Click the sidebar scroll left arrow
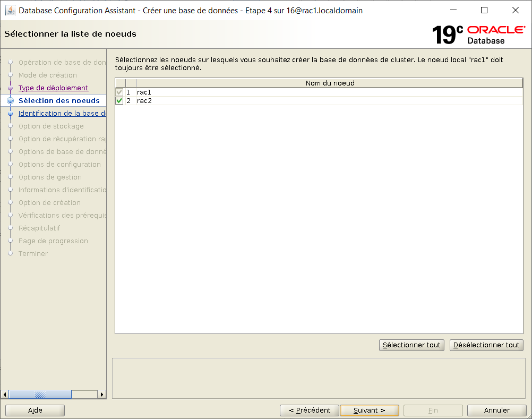The image size is (532, 419). click(4, 394)
